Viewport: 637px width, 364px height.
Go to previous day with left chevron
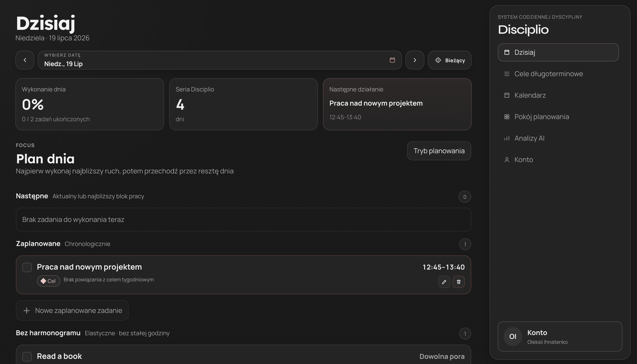(x=25, y=60)
